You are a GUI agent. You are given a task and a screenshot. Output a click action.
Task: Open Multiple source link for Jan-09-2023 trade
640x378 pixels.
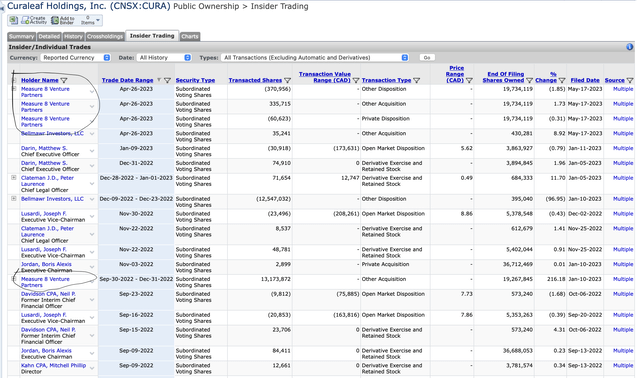coord(623,148)
